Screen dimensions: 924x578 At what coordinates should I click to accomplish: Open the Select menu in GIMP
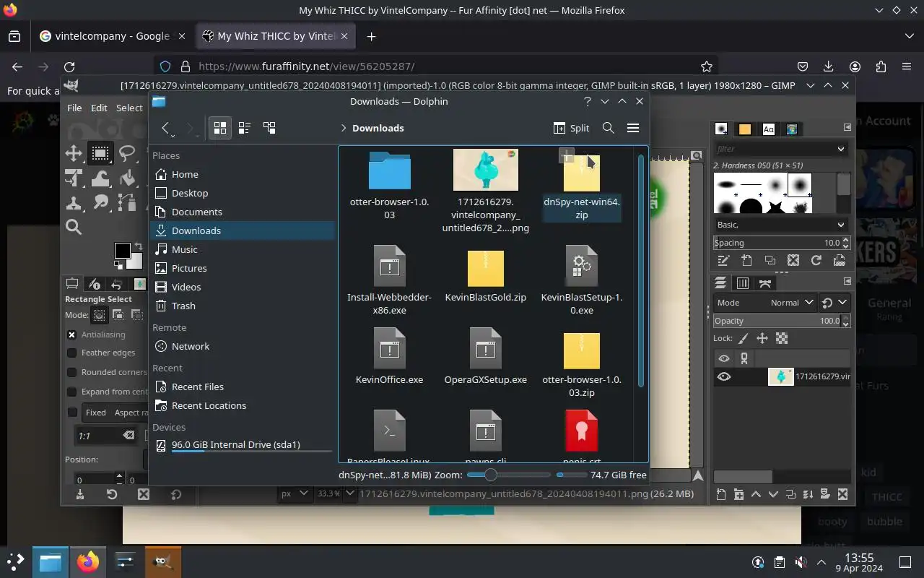point(129,108)
